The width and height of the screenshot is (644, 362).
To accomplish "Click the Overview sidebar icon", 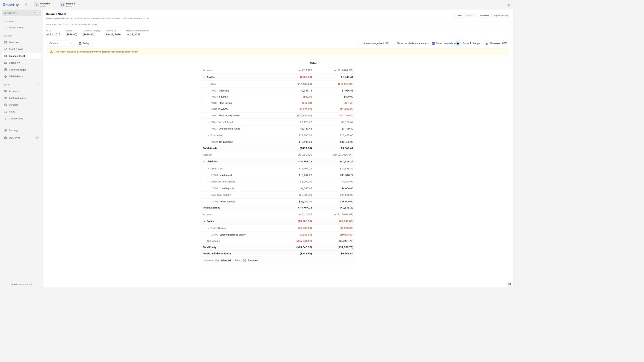I will tap(6, 42).
